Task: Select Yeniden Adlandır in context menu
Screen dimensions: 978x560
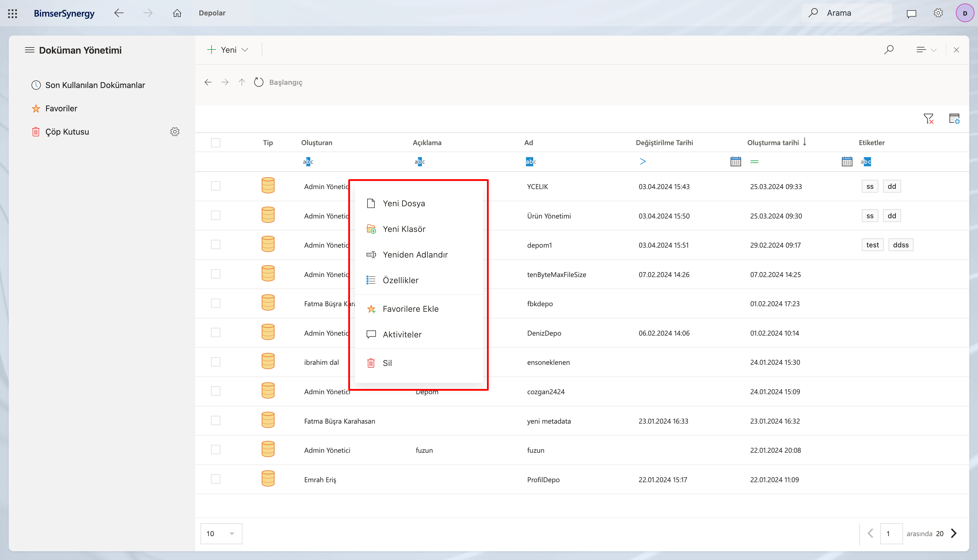Action: point(418,255)
